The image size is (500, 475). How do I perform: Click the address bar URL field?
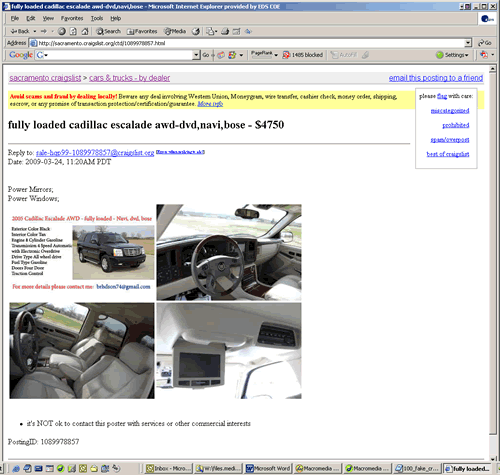click(x=247, y=43)
